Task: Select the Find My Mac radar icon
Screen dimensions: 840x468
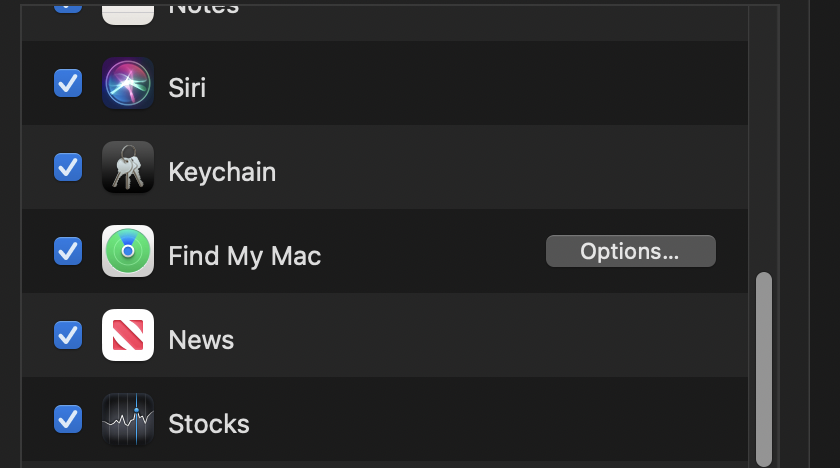Action: 128,251
